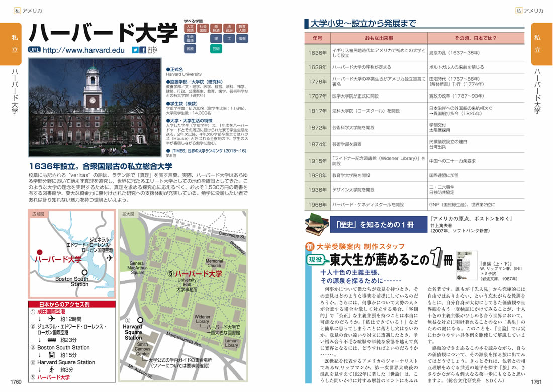Click the Widener Library label on the map

pos(202,319)
